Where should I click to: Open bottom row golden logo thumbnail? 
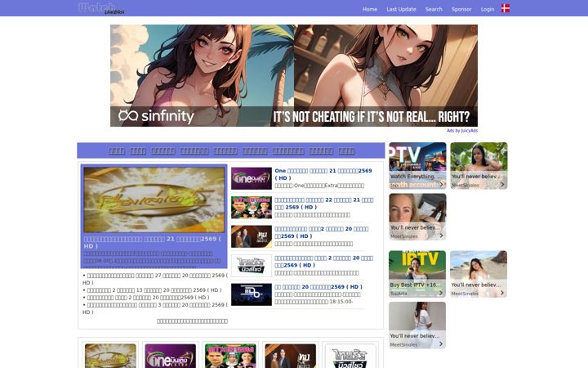(110, 356)
